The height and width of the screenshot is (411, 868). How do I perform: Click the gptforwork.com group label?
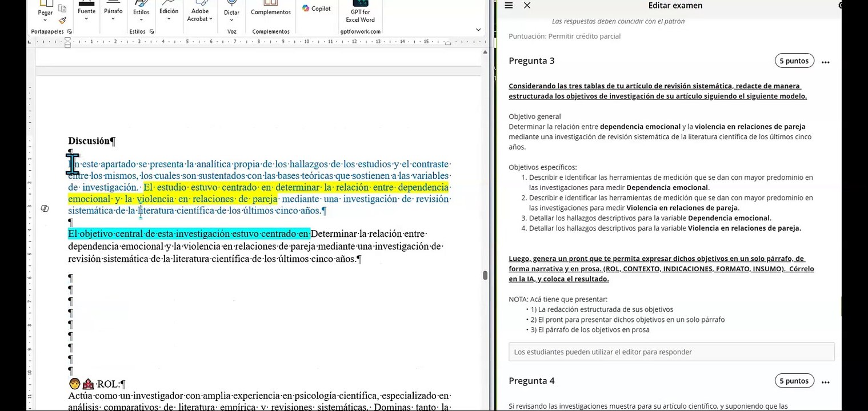[361, 31]
